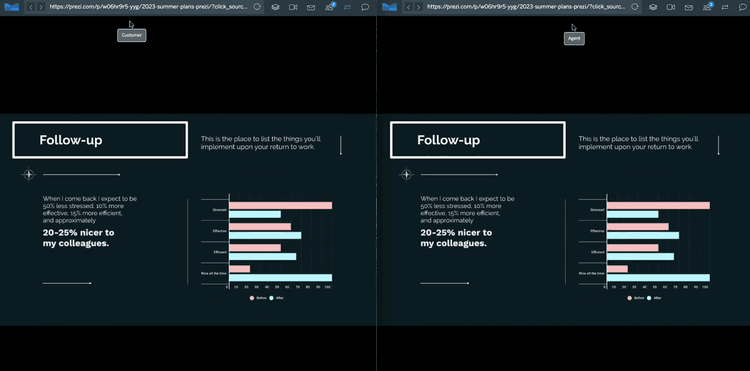The height and width of the screenshot is (371, 750).
Task: Reload the page in the right pane
Action: (x=635, y=7)
